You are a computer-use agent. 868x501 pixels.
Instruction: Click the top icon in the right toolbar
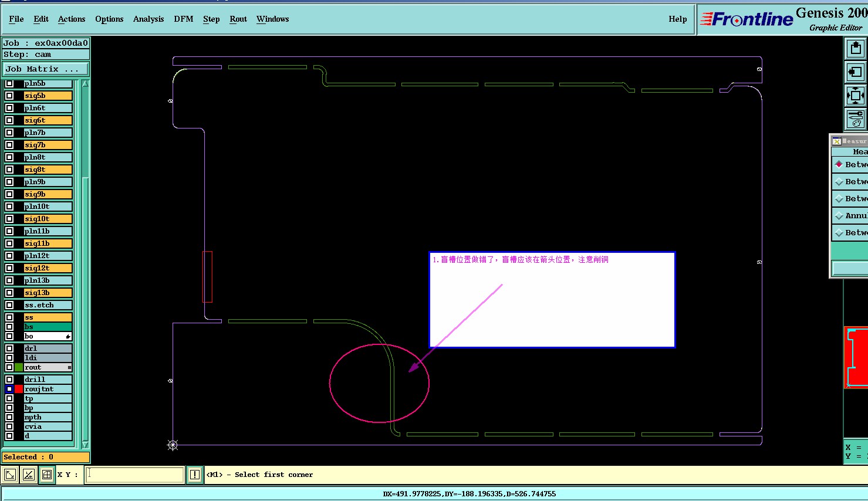[855, 48]
